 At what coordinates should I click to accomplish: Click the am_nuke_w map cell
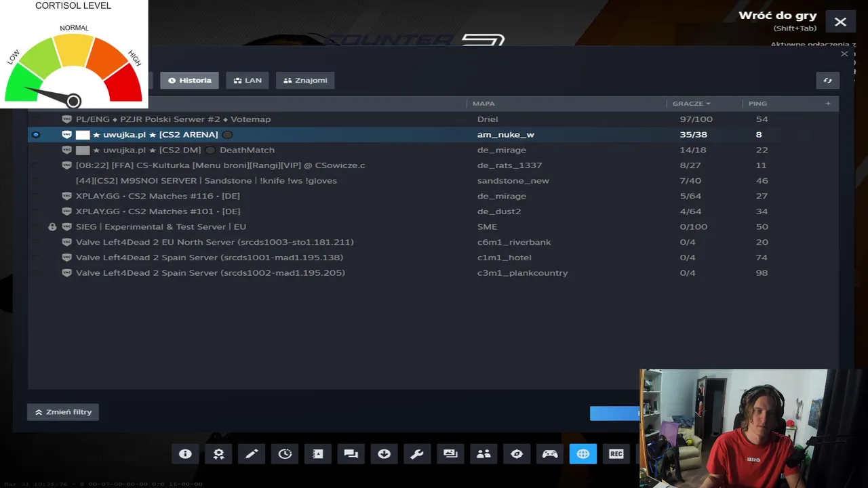[506, 135]
